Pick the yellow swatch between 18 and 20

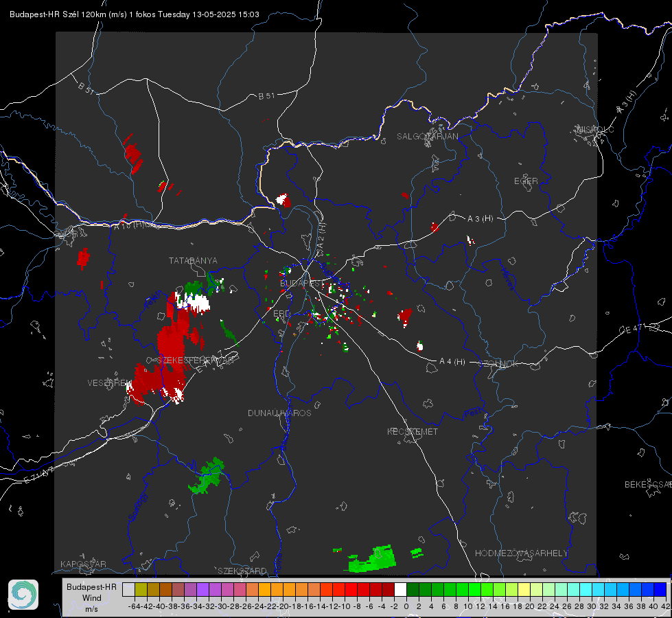[x=524, y=589]
